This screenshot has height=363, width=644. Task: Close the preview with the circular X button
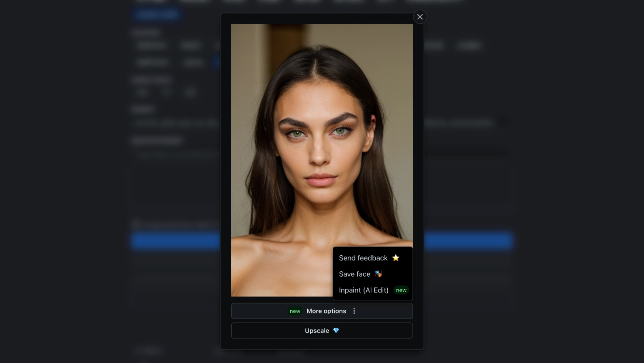point(419,17)
